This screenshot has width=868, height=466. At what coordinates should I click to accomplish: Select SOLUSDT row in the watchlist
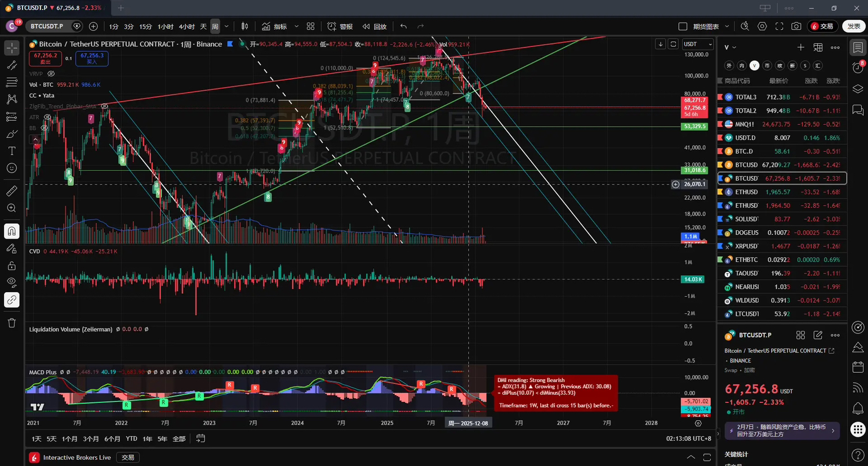[782, 219]
